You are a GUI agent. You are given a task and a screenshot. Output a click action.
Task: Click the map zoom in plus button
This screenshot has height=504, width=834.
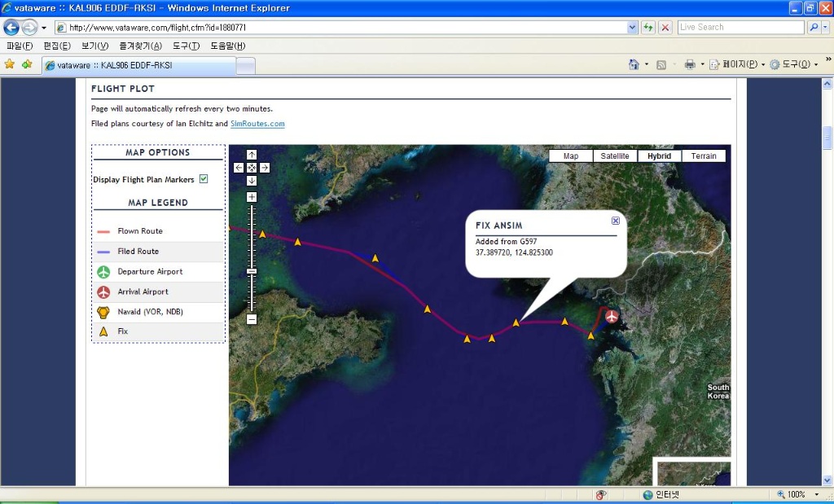pos(252,197)
